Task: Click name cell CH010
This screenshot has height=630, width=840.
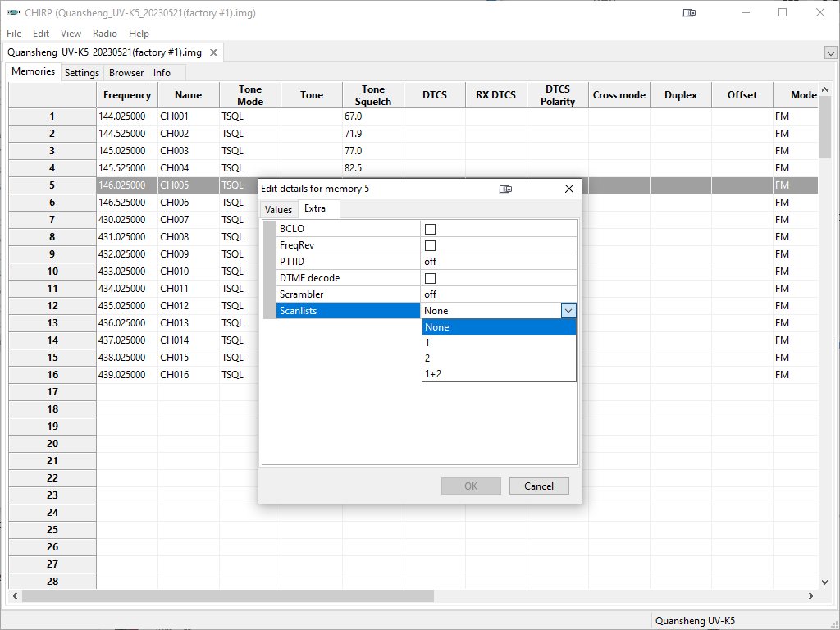Action: [x=188, y=271]
